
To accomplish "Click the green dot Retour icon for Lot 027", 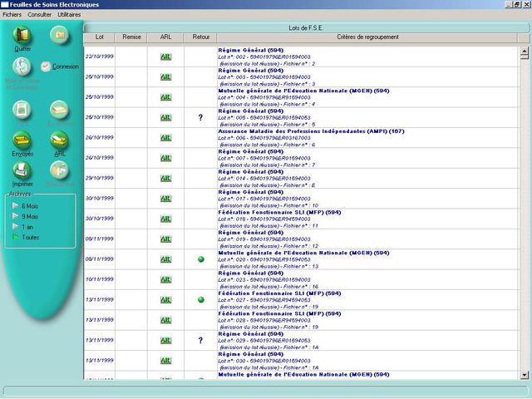I will [201, 300].
